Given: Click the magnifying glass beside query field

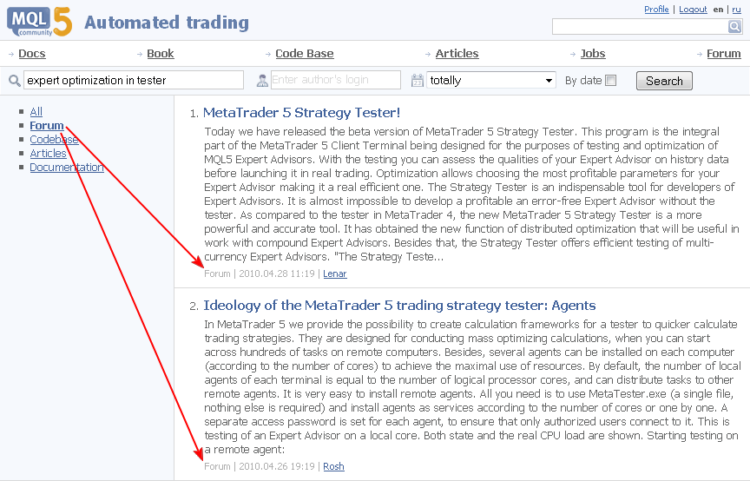Looking at the screenshot, I should click(14, 80).
